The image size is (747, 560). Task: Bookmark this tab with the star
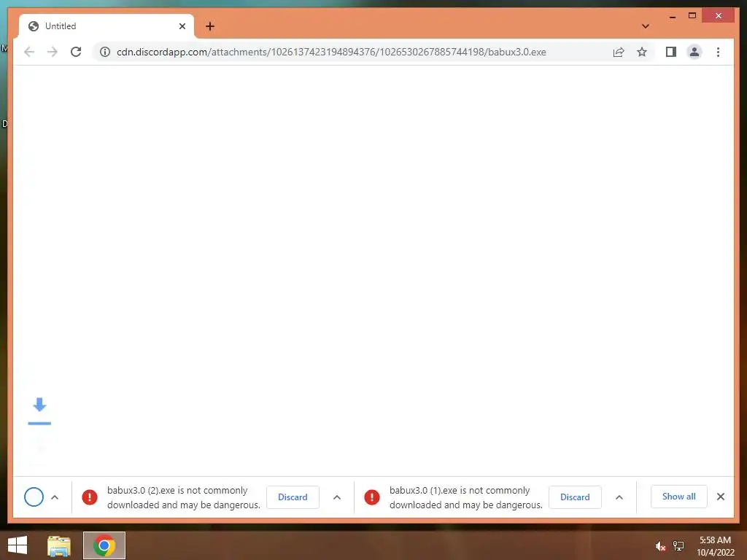pos(642,52)
